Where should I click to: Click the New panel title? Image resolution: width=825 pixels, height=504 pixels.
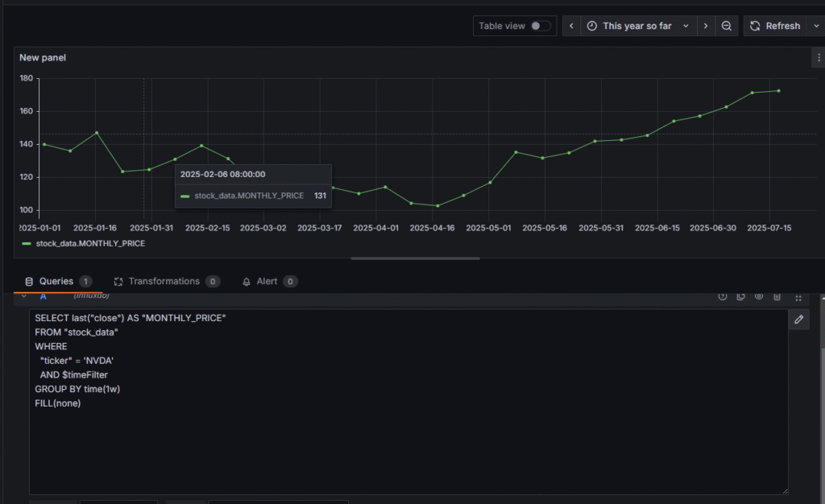click(42, 57)
